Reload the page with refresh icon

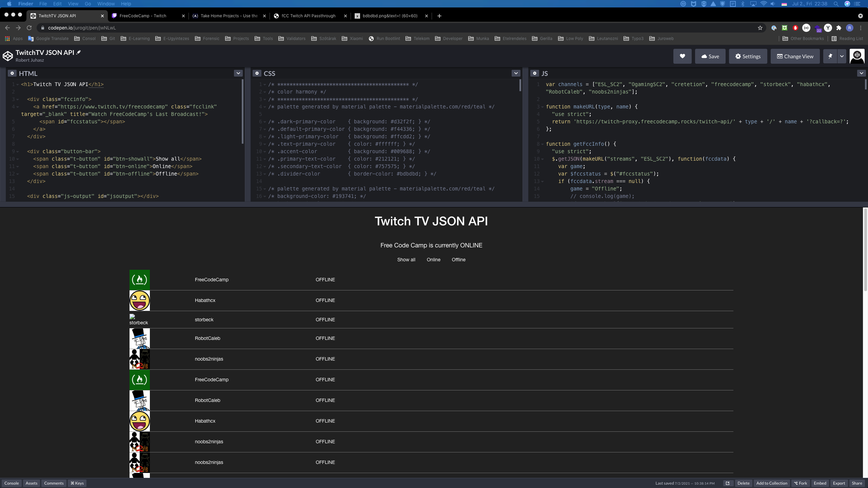point(29,28)
